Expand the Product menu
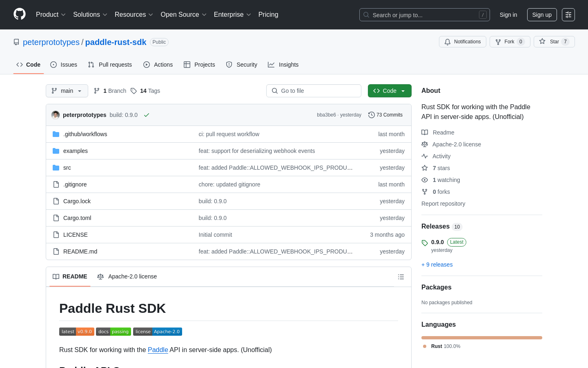 coord(51,15)
